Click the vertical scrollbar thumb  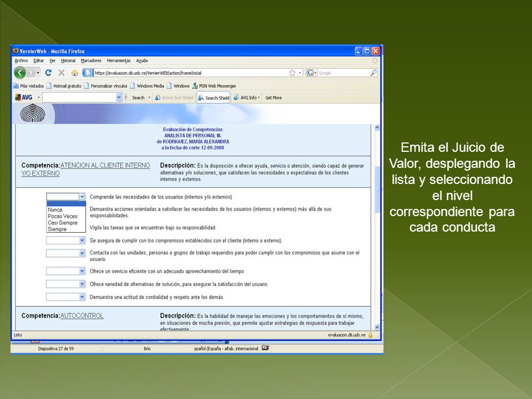(377, 190)
